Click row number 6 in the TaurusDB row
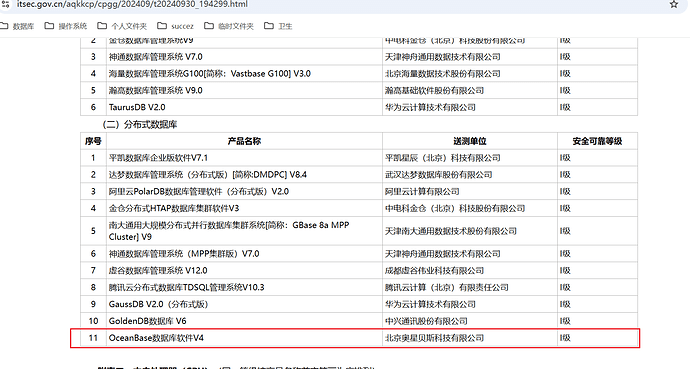The image size is (690, 369). pos(93,107)
